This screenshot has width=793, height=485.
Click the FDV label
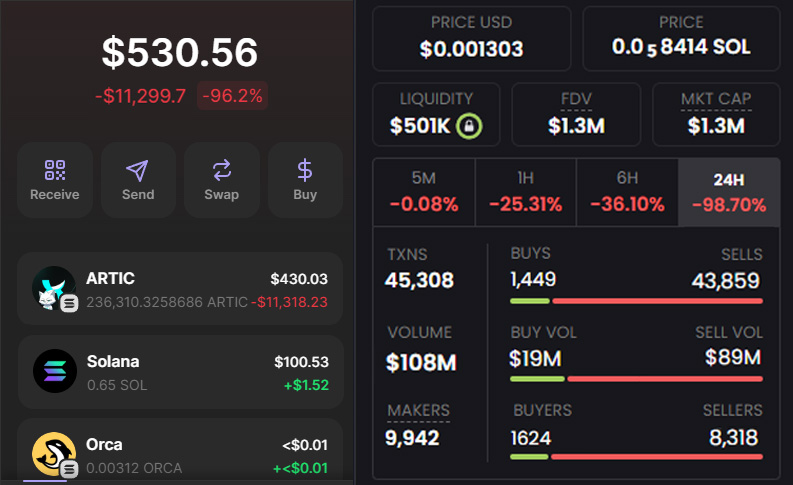[x=576, y=99]
